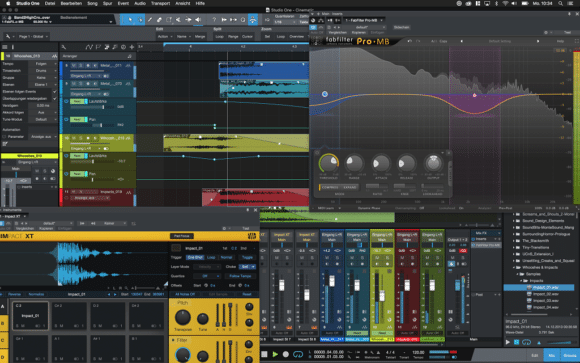Open the Bearbeiten menu
Screen dimensions: 580x363
click(71, 3)
